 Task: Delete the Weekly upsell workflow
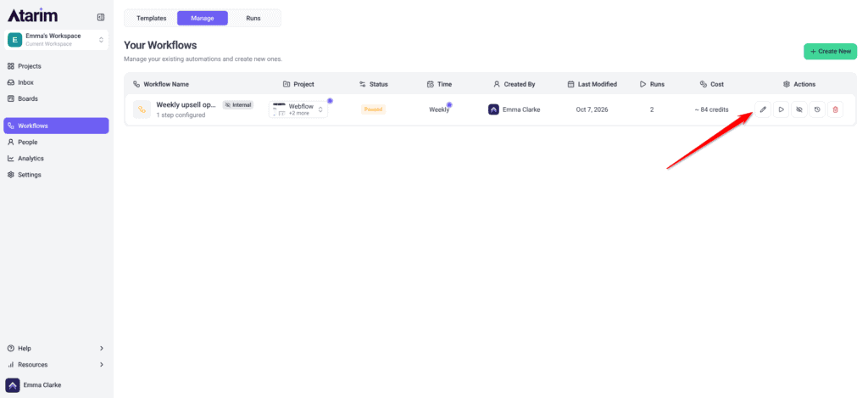coord(835,109)
